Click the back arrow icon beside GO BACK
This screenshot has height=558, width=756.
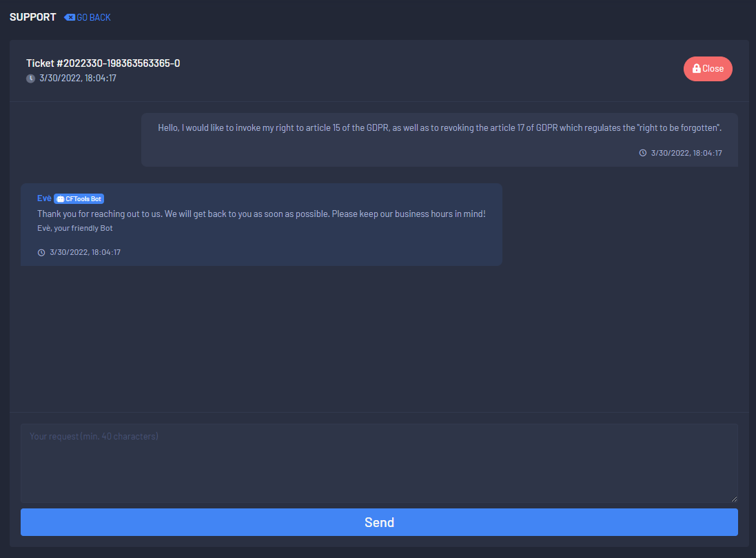point(70,17)
